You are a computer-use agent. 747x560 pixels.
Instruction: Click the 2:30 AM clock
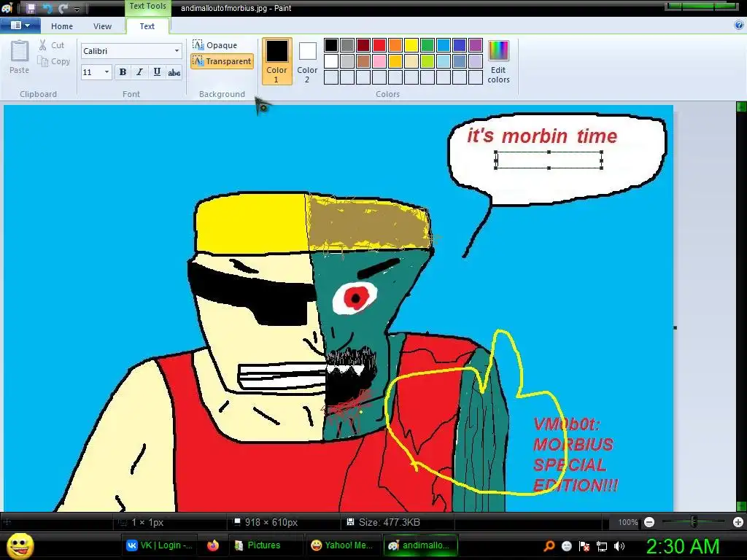(x=683, y=546)
